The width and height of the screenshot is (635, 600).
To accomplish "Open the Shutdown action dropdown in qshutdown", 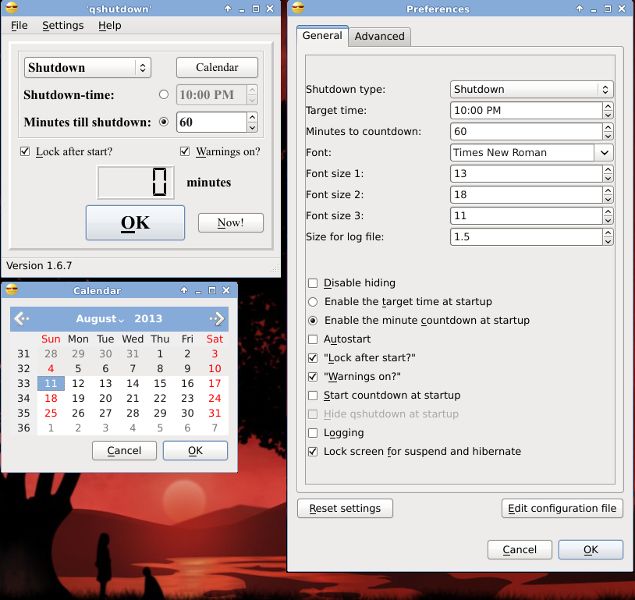I will tap(87, 67).
